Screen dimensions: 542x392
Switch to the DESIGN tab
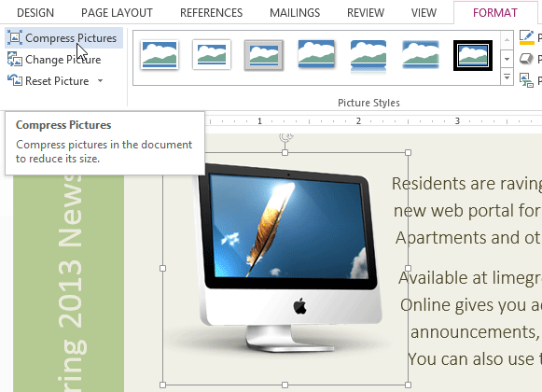[35, 13]
